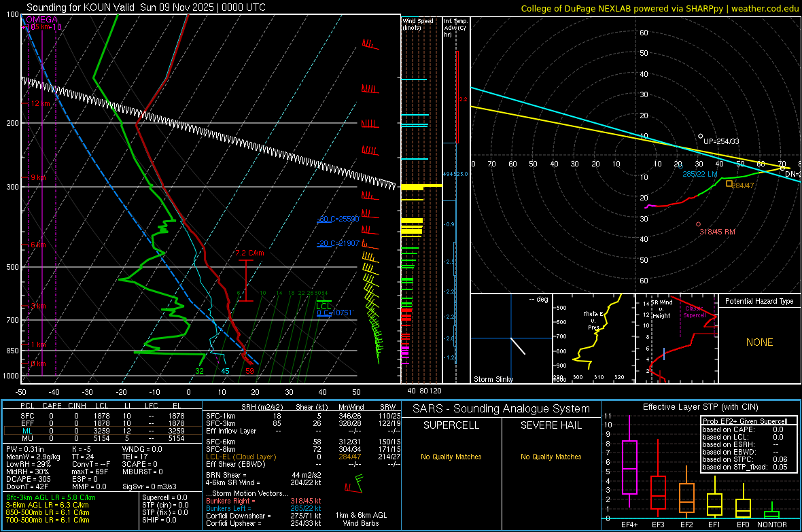Click the MeanW = 2.9g/kg value
The height and width of the screenshot is (532, 802).
point(33,457)
